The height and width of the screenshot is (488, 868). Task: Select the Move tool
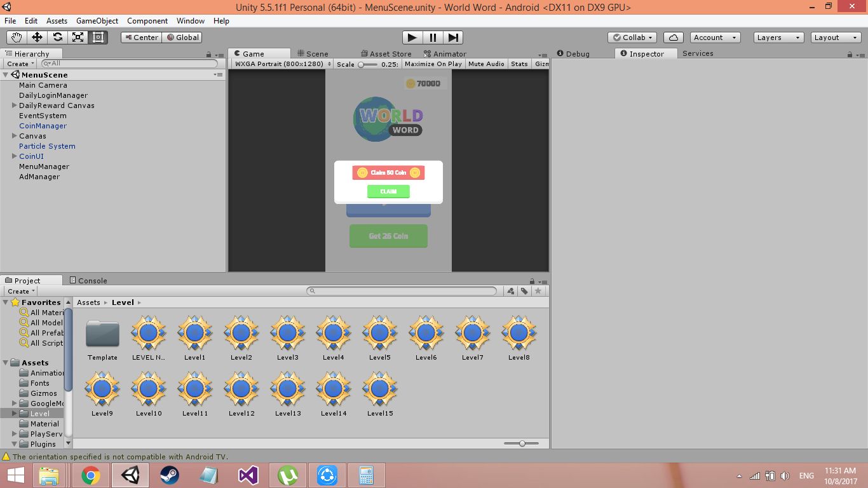coord(37,37)
